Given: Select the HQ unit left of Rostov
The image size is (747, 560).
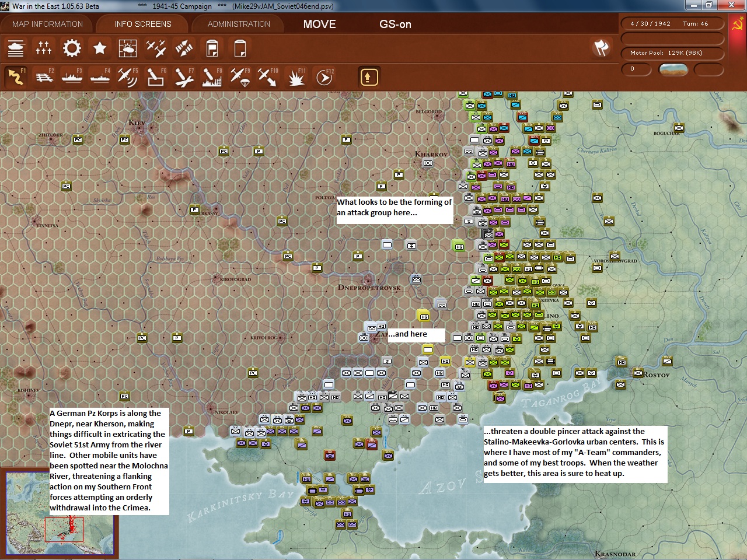Looking at the screenshot, I should 622,362.
